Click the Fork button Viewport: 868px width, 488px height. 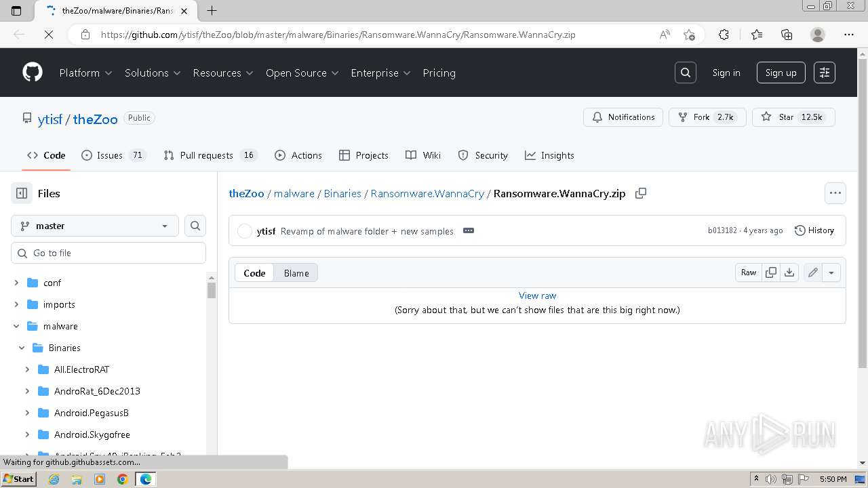707,117
